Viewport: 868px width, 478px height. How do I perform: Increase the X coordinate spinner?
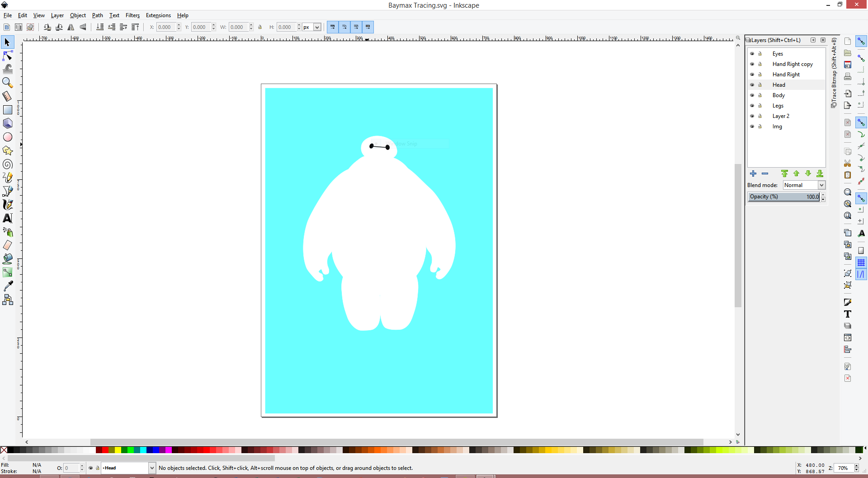click(179, 25)
